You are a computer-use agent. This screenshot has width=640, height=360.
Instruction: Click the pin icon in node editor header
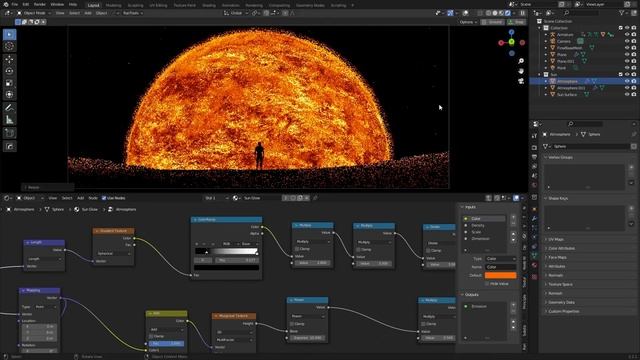315,198
